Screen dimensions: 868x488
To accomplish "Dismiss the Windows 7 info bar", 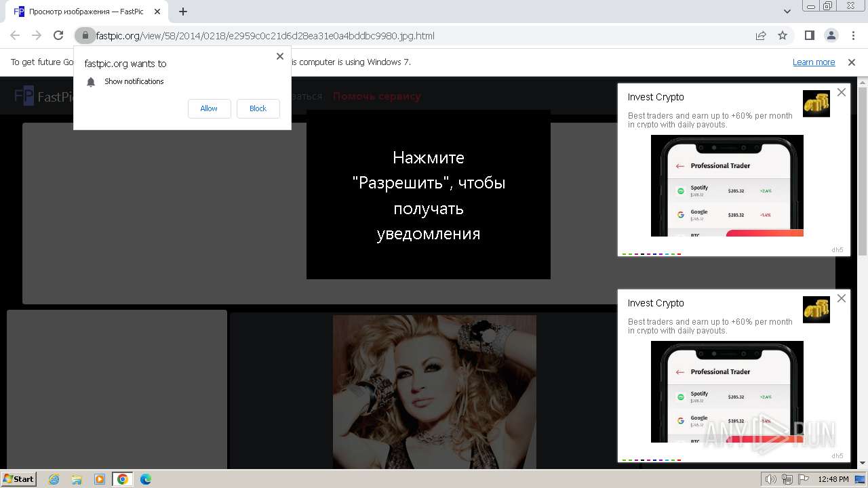I will 852,62.
